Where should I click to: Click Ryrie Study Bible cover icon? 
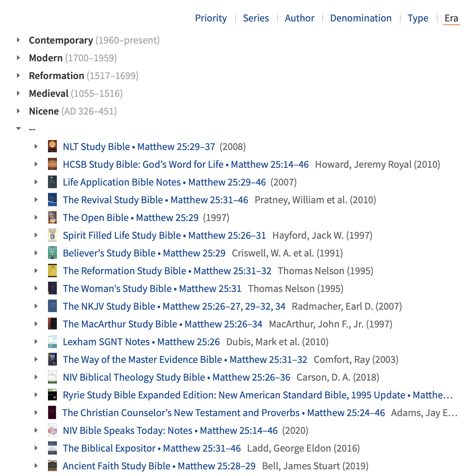pyautogui.click(x=52, y=395)
